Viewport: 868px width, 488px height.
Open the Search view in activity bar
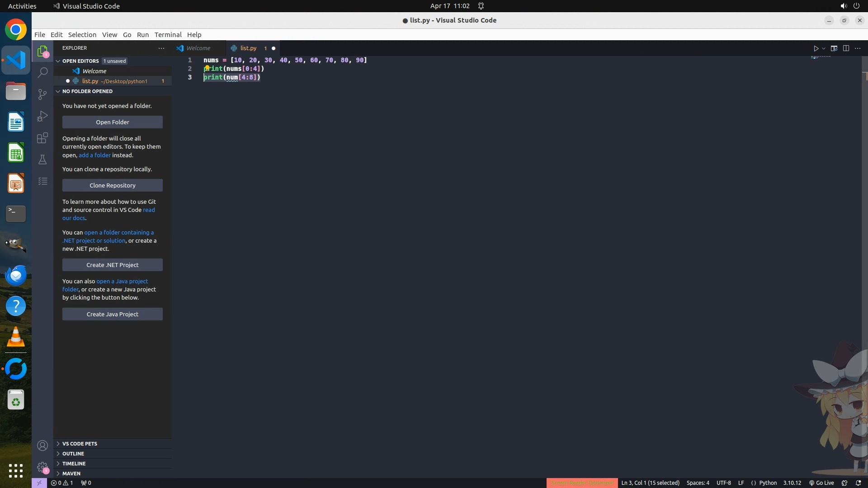42,72
